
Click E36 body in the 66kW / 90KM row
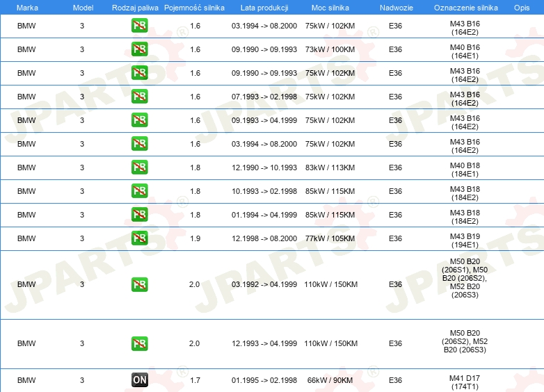pos(396,380)
